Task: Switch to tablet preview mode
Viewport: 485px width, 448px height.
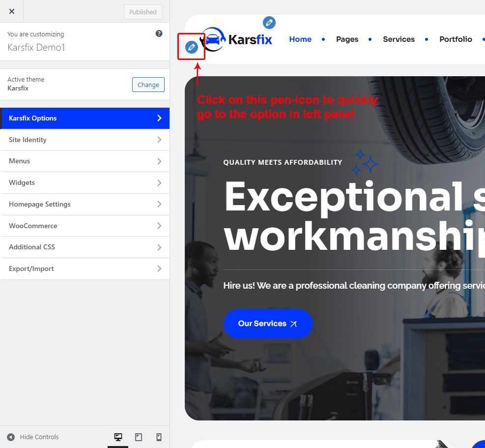Action: [x=139, y=437]
